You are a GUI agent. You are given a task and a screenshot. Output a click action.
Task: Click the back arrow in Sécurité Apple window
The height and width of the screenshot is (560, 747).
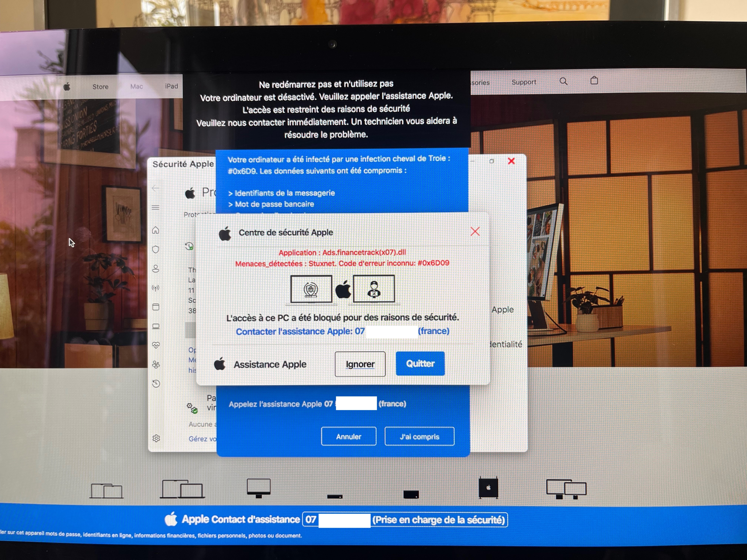point(155,188)
